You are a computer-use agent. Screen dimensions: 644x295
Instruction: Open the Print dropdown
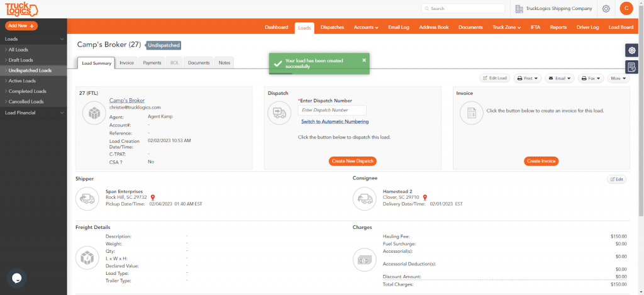528,78
